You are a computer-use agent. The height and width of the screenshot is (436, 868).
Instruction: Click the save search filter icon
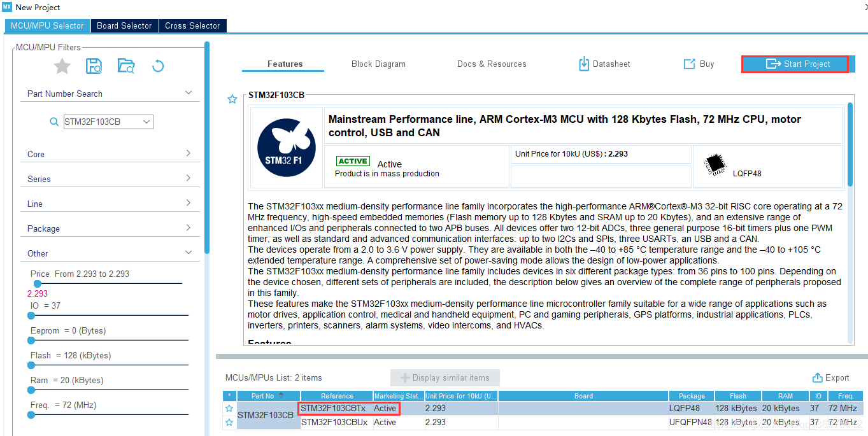[94, 66]
